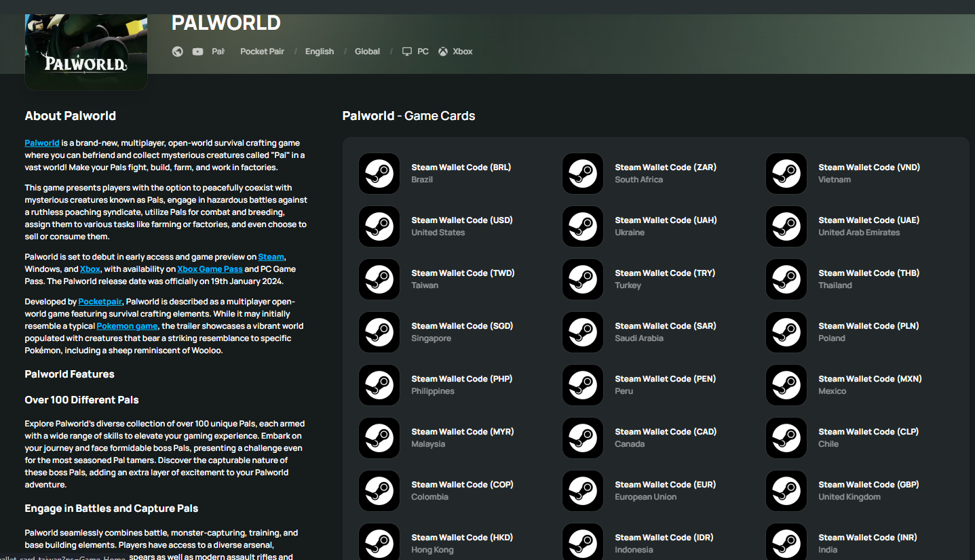Select the English language label in header
The height and width of the screenshot is (560, 975).
coord(320,52)
